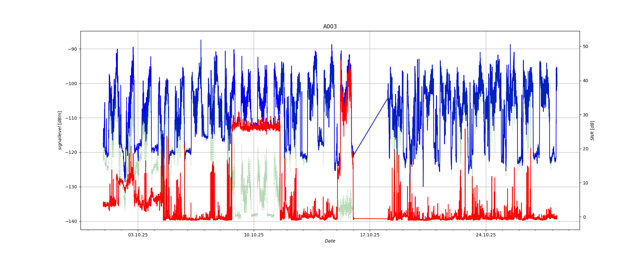644x258 pixels.
Task: Select the −100 left axis tick label
Action: click(71, 84)
